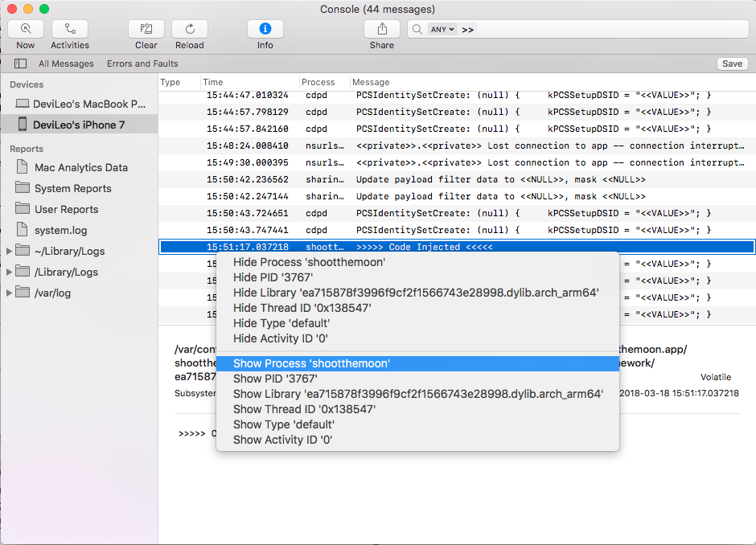756x545 pixels.
Task: Select the 15:48:24.008410 nsurls log row
Action: pos(457,145)
